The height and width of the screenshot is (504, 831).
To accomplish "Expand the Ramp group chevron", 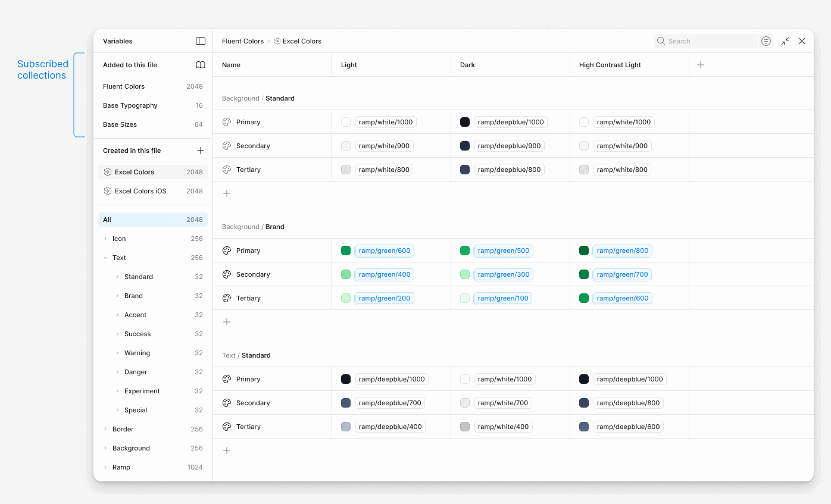I will 105,467.
